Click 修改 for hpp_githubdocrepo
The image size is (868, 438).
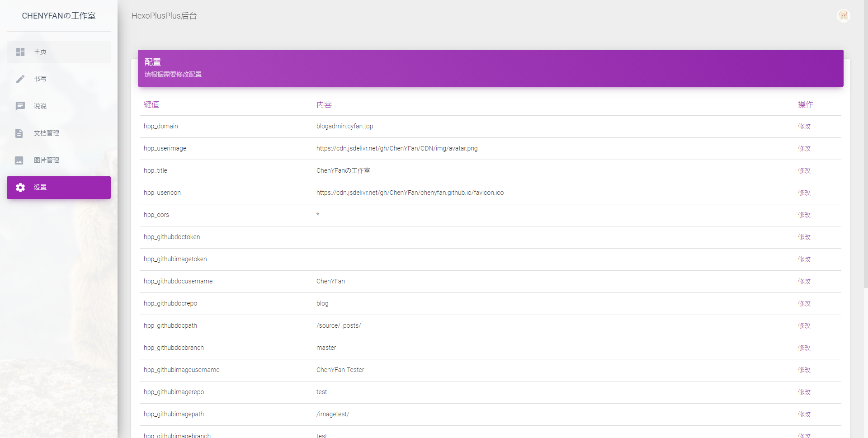(x=804, y=304)
